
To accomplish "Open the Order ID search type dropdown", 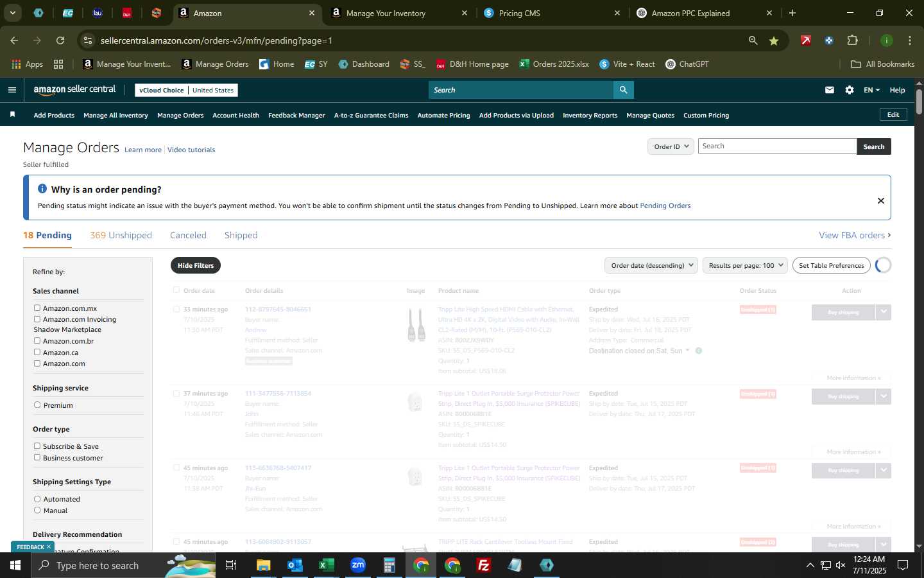I will tap(671, 146).
